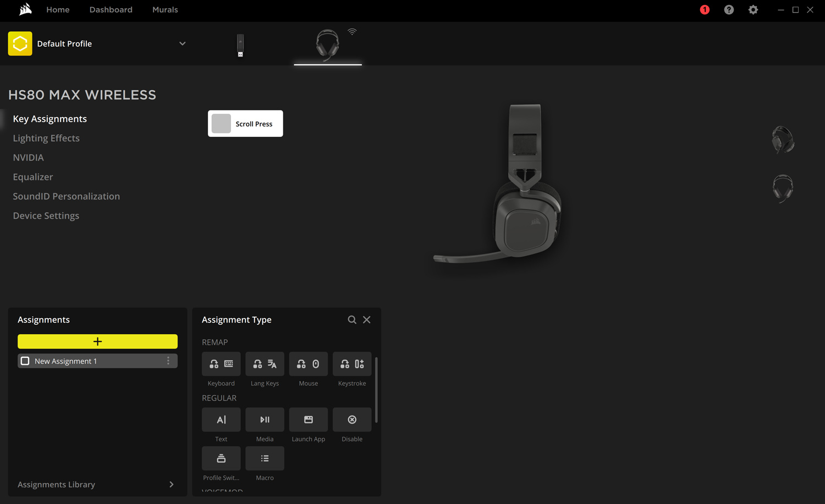Screen dimensions: 825x504
Task: Open the Murals tab
Action: tap(165, 10)
